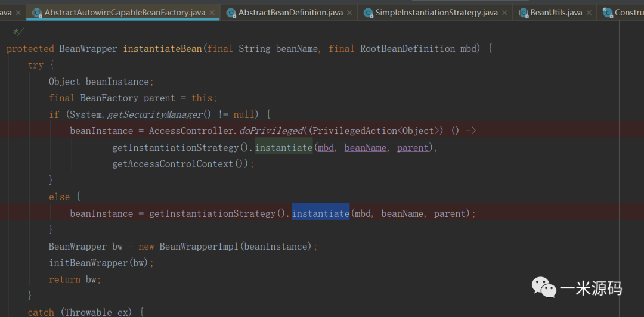Close the AbstractAutowireCapableBeanFactory.java tab
This screenshot has width=644, height=317.
[x=212, y=13]
